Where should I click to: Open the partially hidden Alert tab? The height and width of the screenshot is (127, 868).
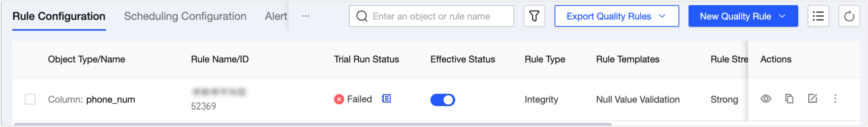click(276, 16)
